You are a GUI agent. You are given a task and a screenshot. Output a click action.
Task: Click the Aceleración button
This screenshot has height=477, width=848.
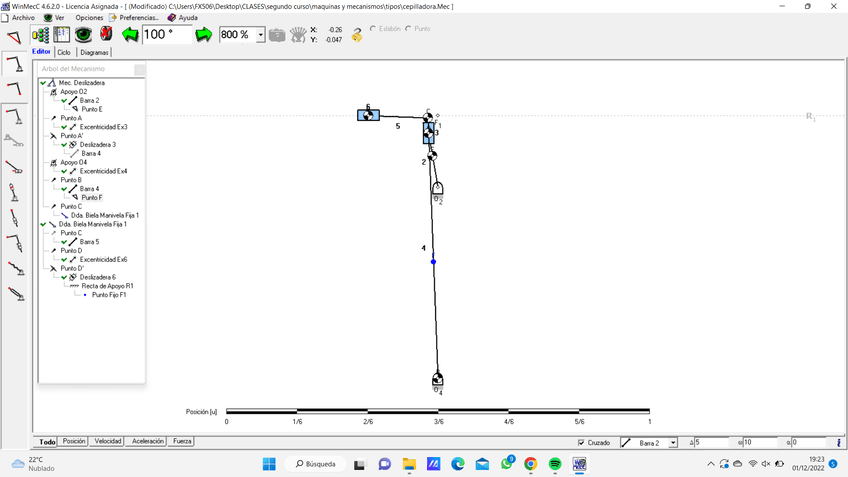tap(148, 441)
